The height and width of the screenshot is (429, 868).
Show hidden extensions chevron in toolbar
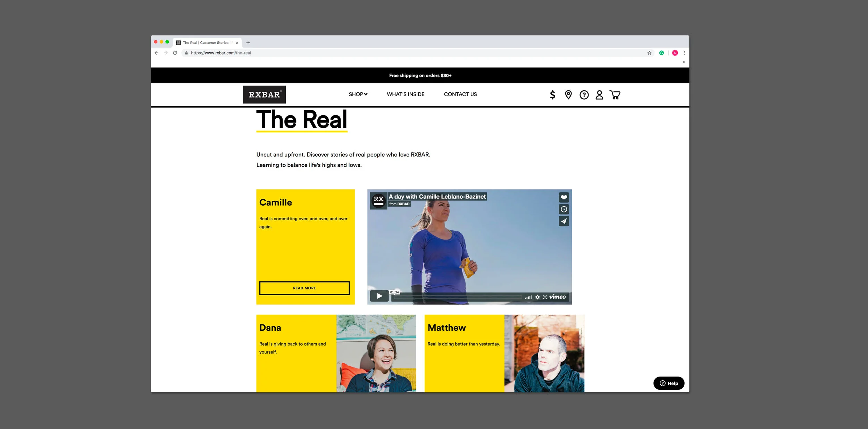684,62
